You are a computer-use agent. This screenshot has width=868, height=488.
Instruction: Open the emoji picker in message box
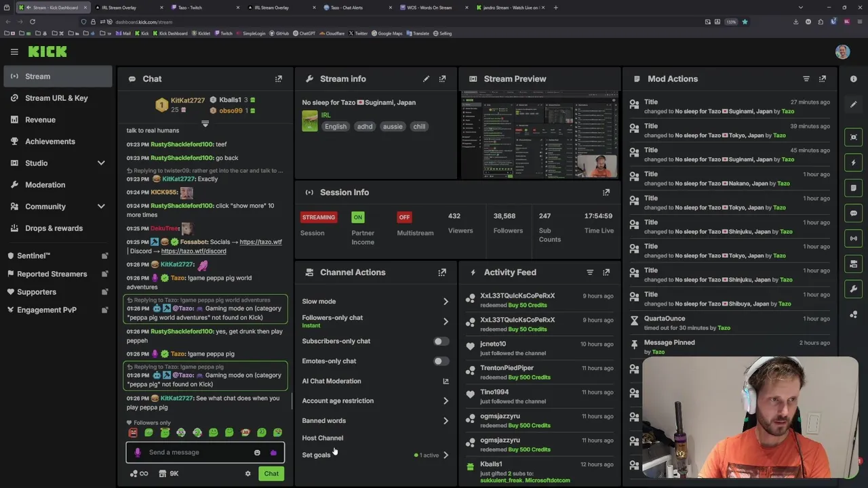pos(257,453)
